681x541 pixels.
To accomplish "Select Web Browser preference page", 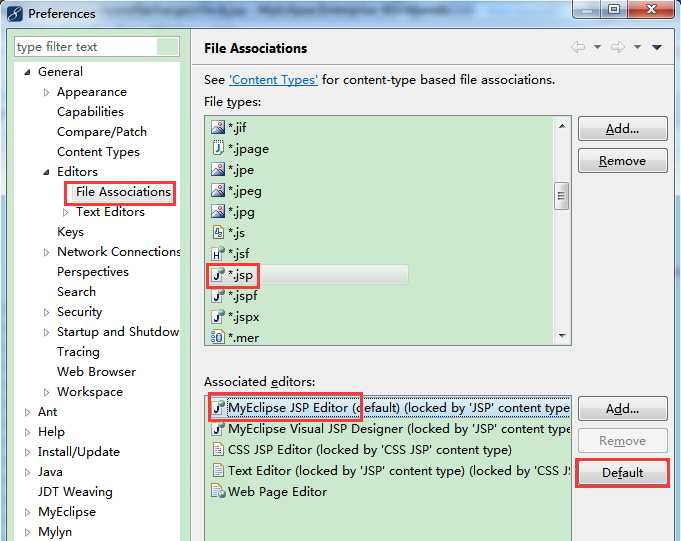I will (96, 372).
